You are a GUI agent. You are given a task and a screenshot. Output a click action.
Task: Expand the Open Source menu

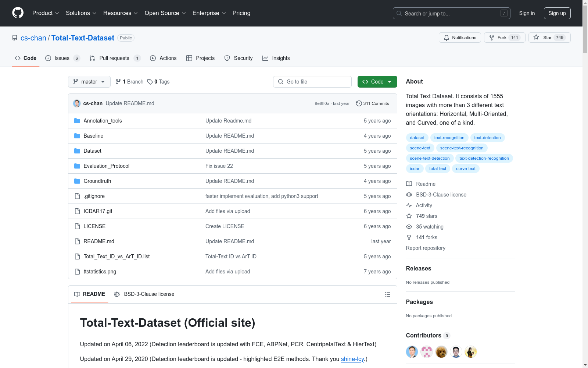click(x=165, y=13)
